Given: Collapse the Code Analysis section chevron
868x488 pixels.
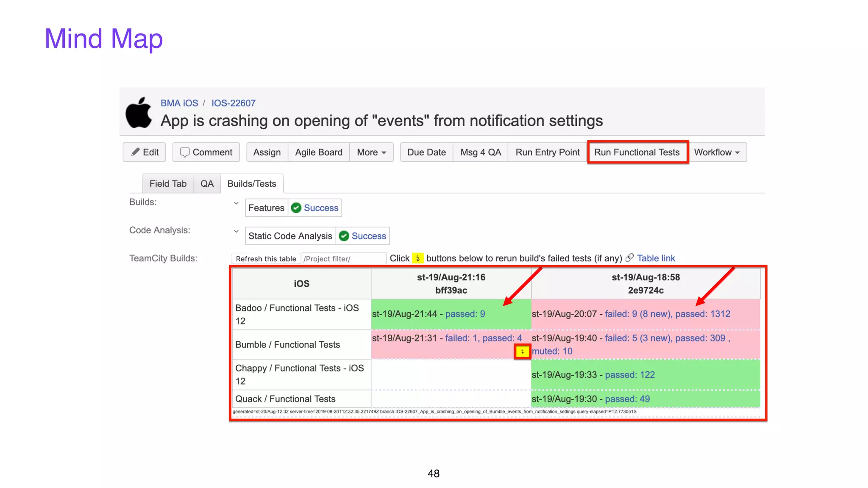Looking at the screenshot, I should pos(236,231).
